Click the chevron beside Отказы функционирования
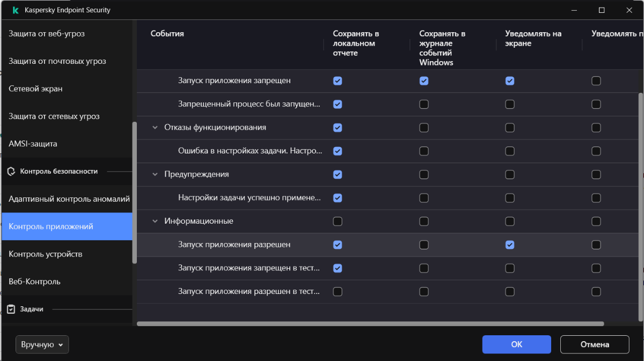Viewport: 644px width, 361px height. [x=155, y=128]
